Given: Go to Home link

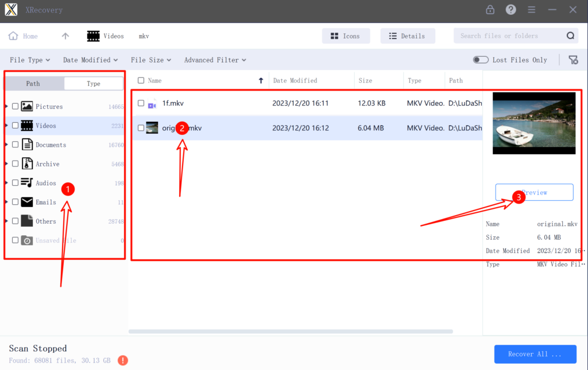Looking at the screenshot, I should coord(30,36).
